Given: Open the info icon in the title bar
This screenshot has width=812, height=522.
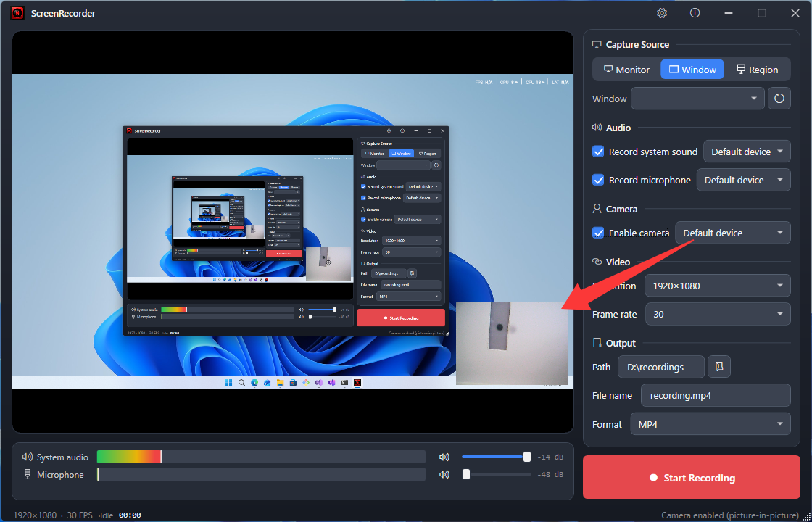Looking at the screenshot, I should click(x=695, y=13).
